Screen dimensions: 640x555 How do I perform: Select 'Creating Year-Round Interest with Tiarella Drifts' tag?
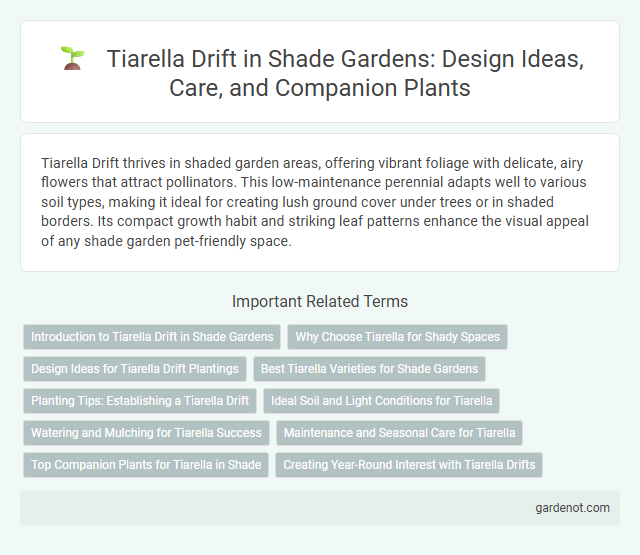(x=409, y=465)
